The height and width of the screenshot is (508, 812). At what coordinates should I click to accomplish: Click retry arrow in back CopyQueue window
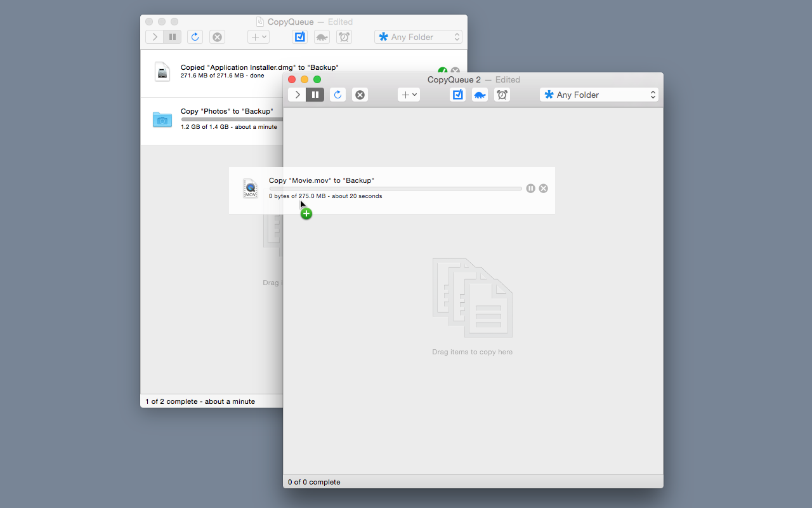pyautogui.click(x=195, y=37)
